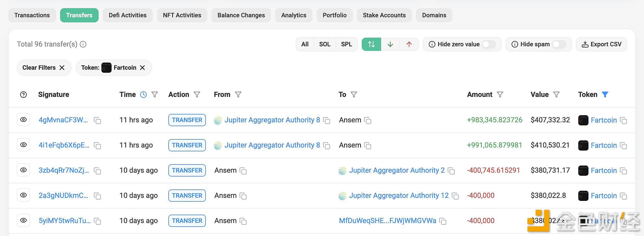Screen dimensions: 644x236
Task: Copy MfDuWeqSHE...FJWjWMGVWa address
Action: tap(443, 221)
